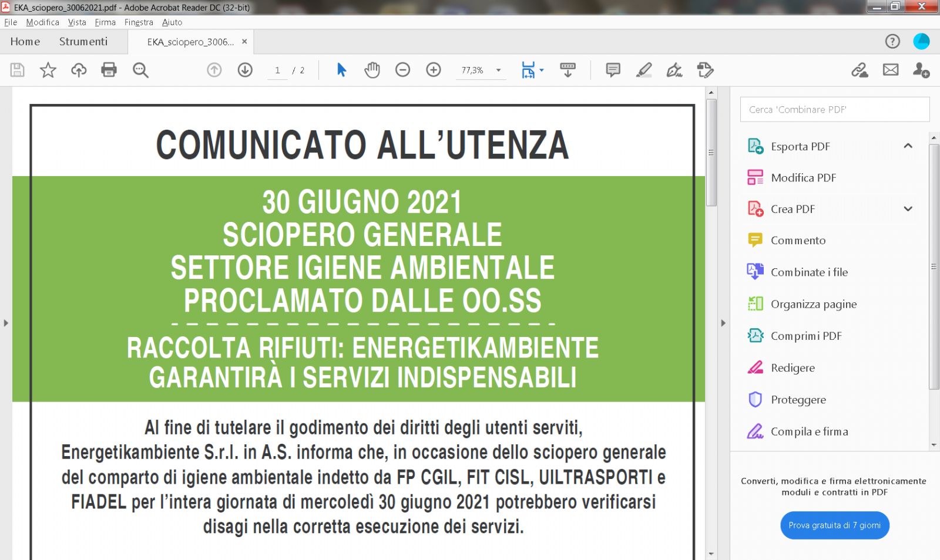940x560 pixels.
Task: Bookmark file with the star icon
Action: (x=48, y=70)
